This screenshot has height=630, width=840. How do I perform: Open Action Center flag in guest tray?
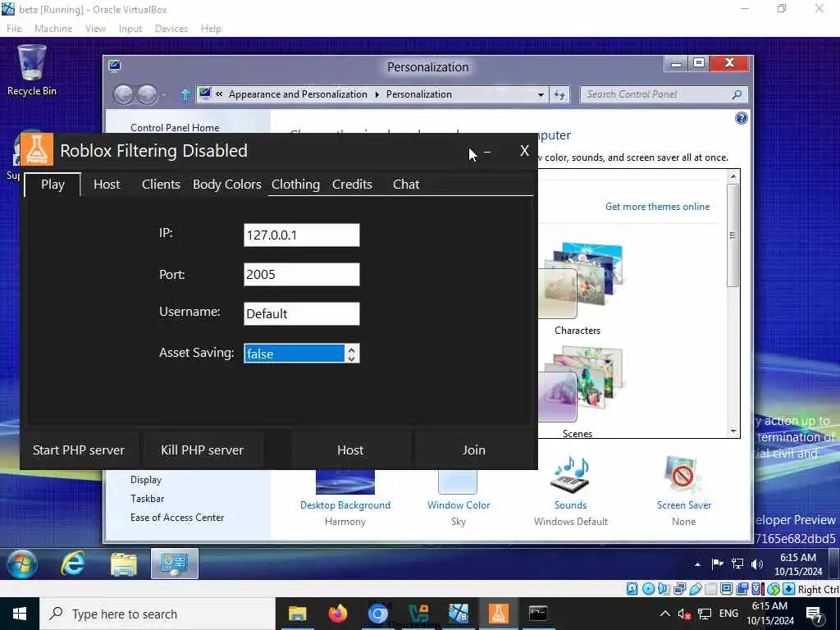click(717, 564)
